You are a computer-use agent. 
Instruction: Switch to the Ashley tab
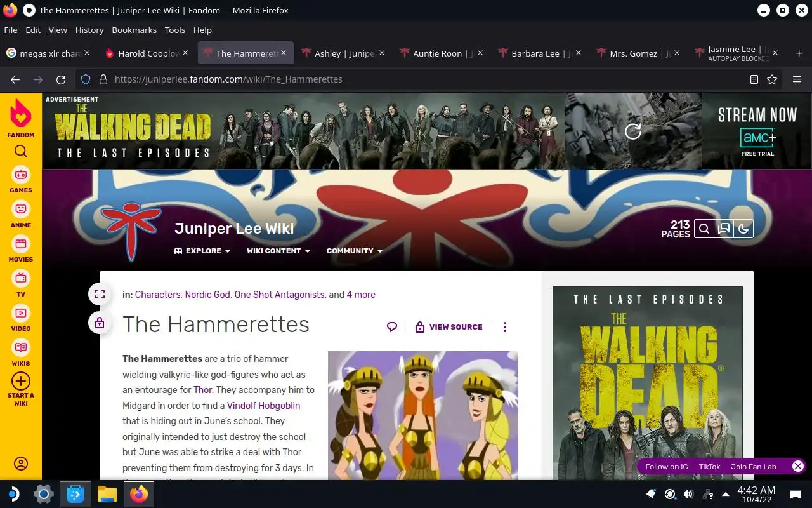tap(343, 53)
